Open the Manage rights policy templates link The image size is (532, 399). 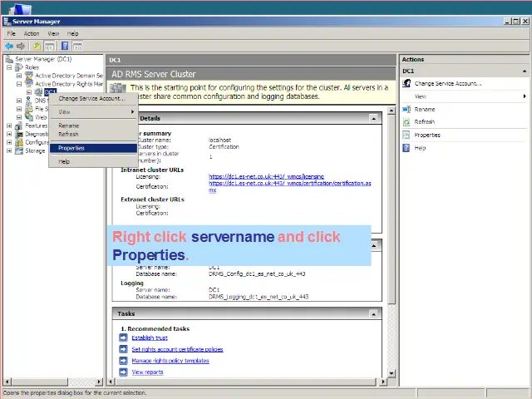(x=170, y=361)
